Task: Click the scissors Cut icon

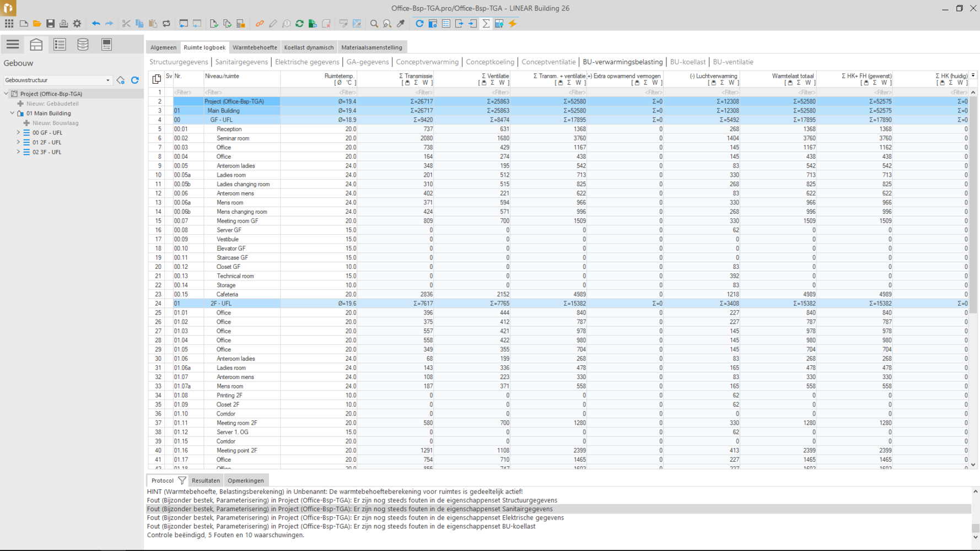Action: (126, 24)
